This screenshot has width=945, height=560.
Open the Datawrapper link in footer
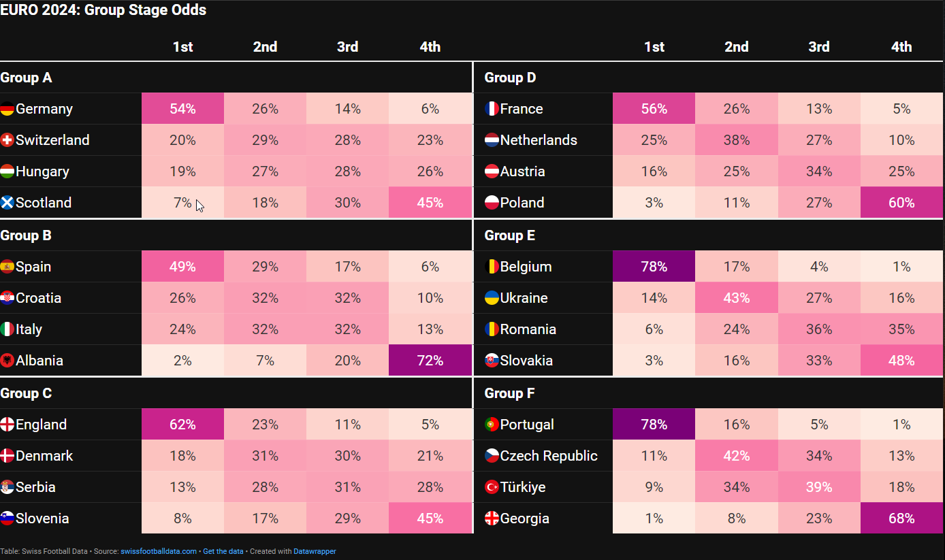click(315, 551)
